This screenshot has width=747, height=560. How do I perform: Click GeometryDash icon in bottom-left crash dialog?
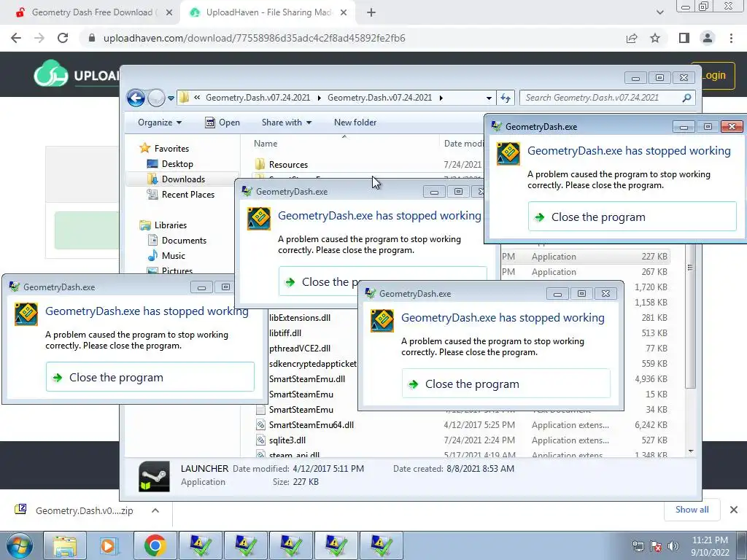pos(26,314)
